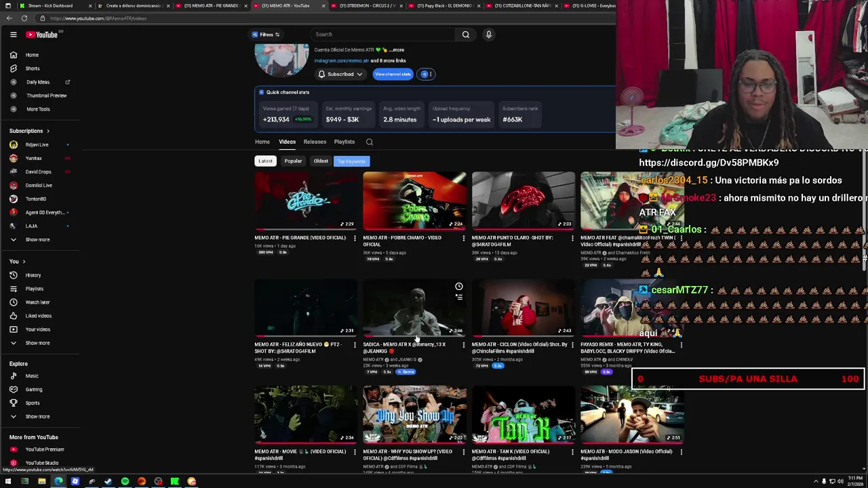Screen dimensions: 868x488
Task: Expand Show more under You section
Action: click(39, 343)
